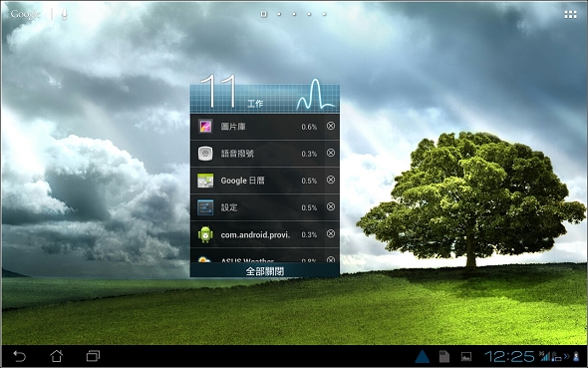Tap the signal strength status icon
The image size is (588, 368).
click(544, 356)
